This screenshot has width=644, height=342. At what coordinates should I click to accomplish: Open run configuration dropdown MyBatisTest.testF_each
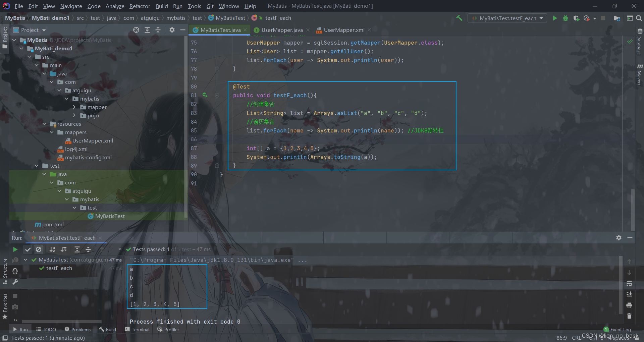pos(507,18)
